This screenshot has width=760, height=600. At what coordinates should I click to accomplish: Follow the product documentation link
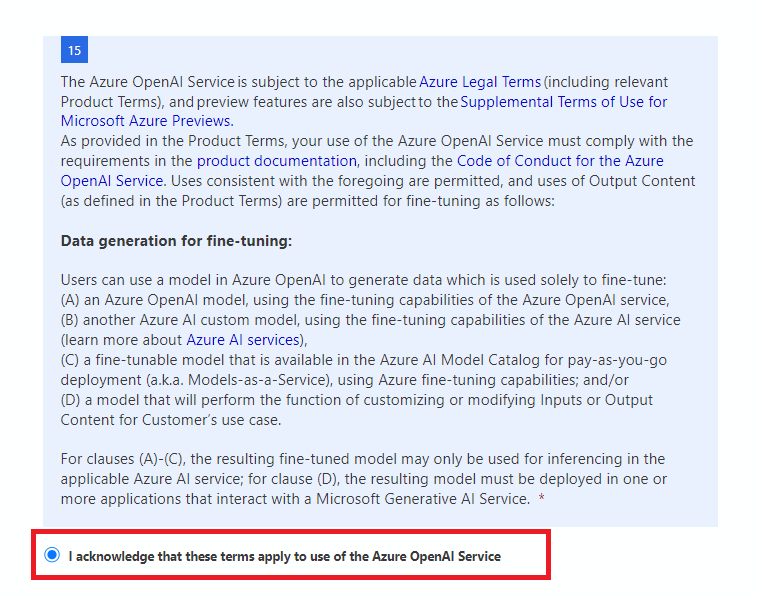pyautogui.click(x=277, y=160)
